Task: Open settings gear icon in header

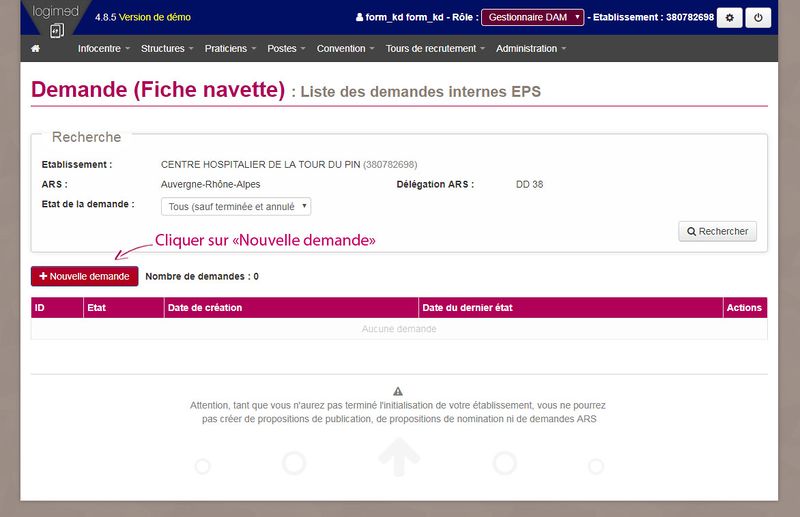Action: (730, 18)
